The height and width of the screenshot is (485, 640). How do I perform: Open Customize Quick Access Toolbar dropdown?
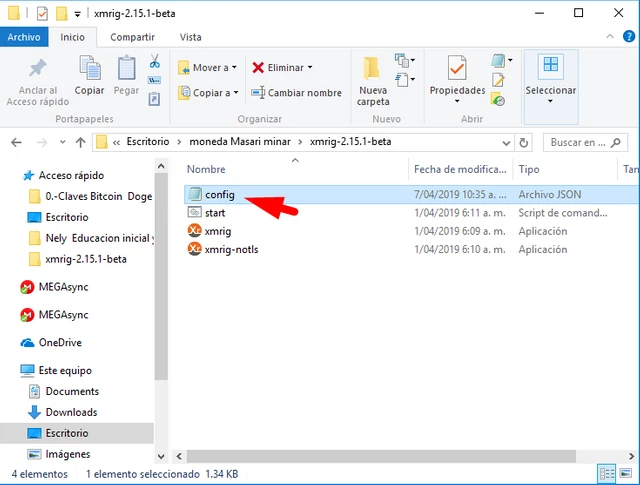point(77,14)
